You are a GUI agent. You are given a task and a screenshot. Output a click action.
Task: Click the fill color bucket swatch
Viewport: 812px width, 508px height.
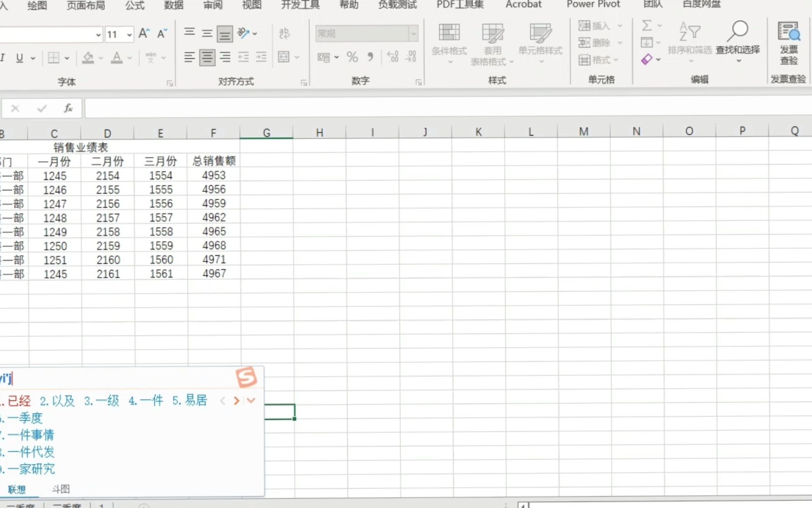(x=88, y=58)
